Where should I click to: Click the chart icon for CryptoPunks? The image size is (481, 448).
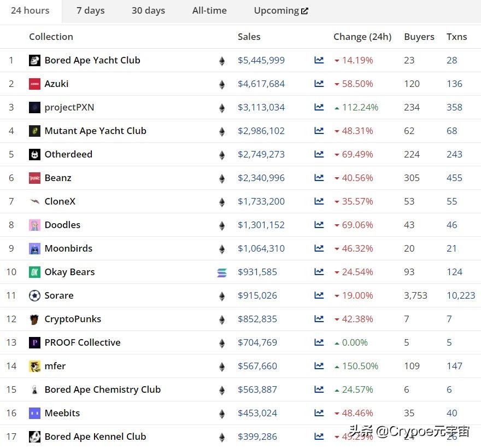[319, 319]
